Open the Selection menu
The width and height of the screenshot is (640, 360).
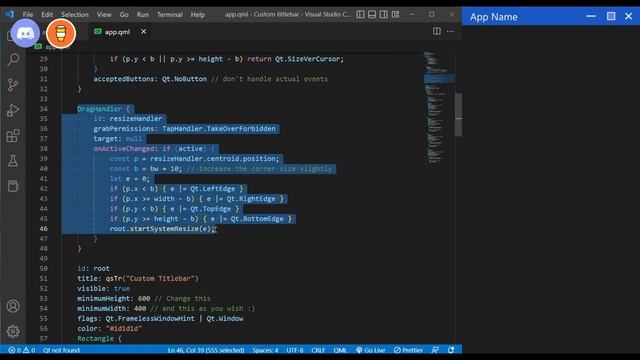(x=75, y=14)
